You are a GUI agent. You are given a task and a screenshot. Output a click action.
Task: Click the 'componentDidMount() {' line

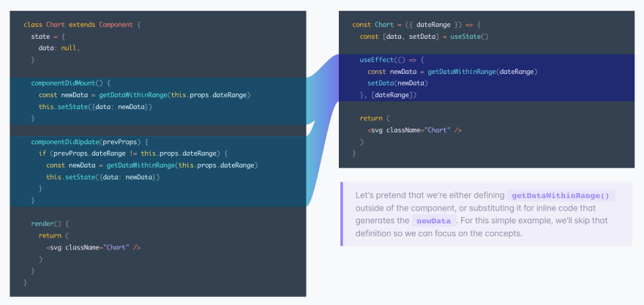(x=71, y=83)
